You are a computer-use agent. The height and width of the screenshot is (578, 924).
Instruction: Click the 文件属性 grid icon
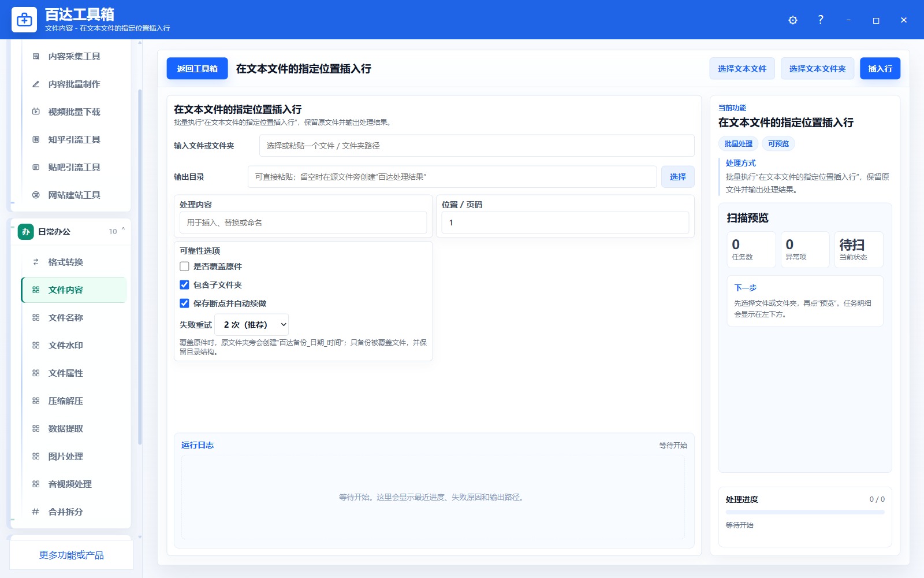[x=36, y=373]
